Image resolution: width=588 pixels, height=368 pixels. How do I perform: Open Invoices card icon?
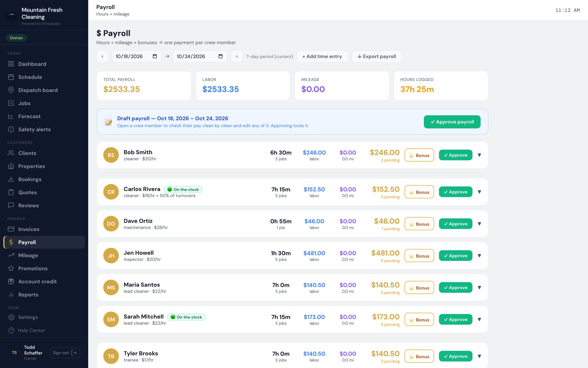pyautogui.click(x=11, y=229)
